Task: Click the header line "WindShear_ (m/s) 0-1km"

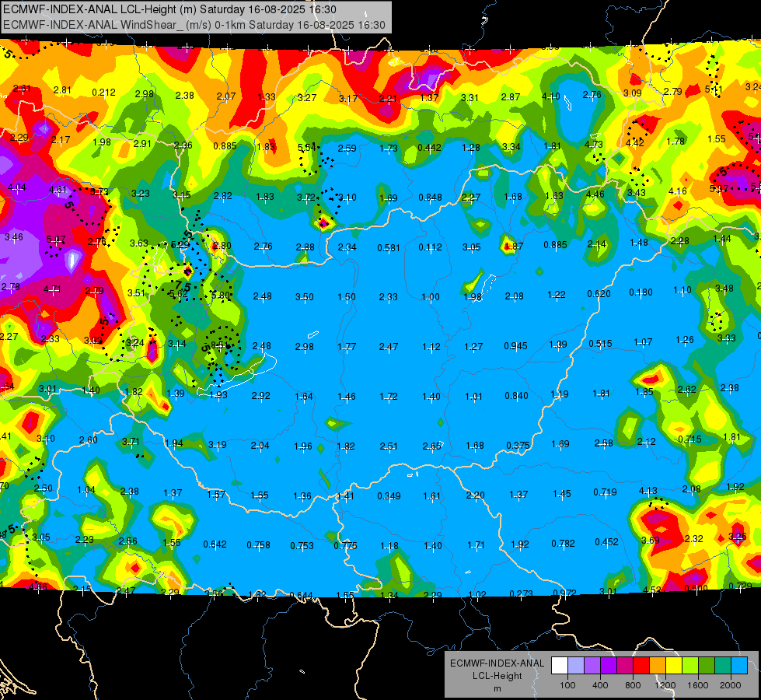Action: pos(184,25)
